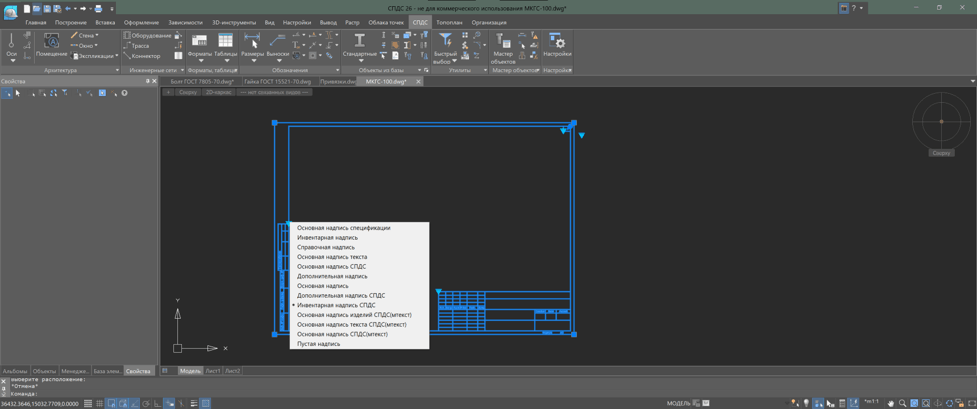Select the Оборудование equipment tool
This screenshot has width=977, height=409.
tap(147, 36)
